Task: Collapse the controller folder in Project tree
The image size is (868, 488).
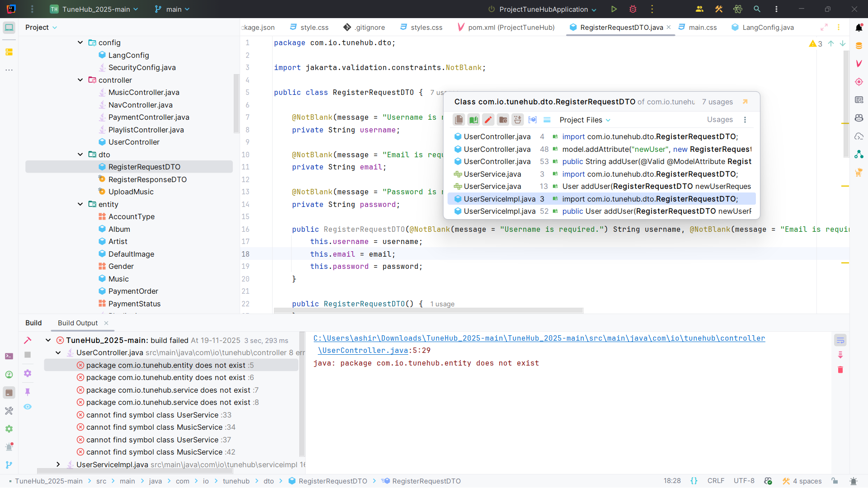Action: click(x=80, y=80)
